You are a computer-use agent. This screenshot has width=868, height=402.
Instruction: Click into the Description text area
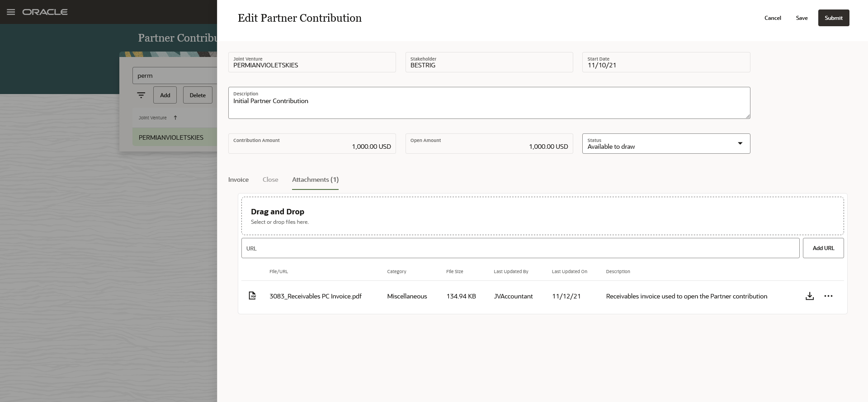pos(489,106)
